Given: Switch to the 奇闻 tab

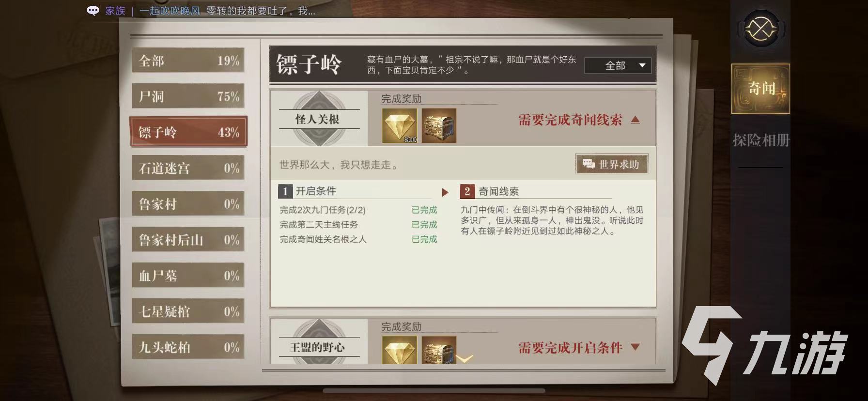Looking at the screenshot, I should [760, 89].
